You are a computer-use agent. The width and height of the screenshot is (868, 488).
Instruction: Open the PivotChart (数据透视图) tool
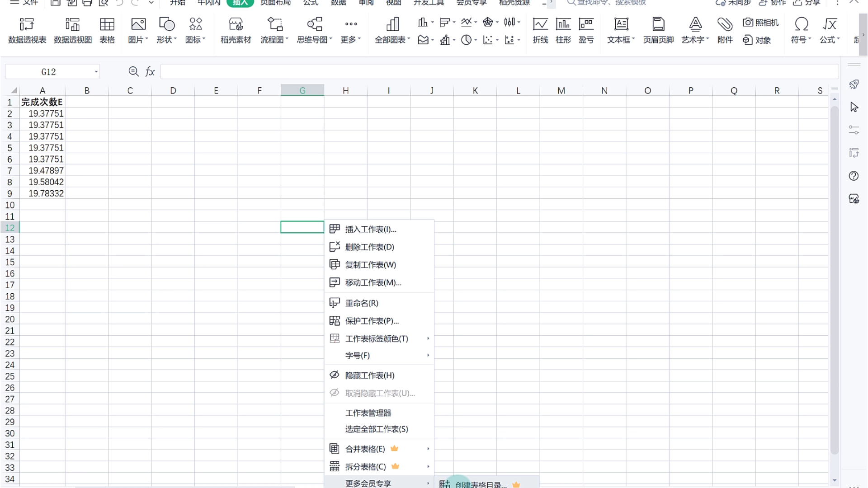(72, 24)
